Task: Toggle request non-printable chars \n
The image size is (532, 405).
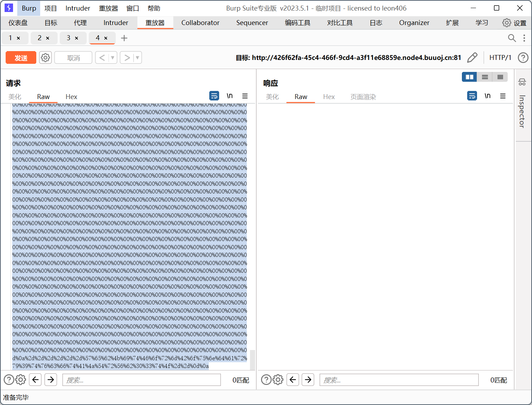Action: (230, 96)
